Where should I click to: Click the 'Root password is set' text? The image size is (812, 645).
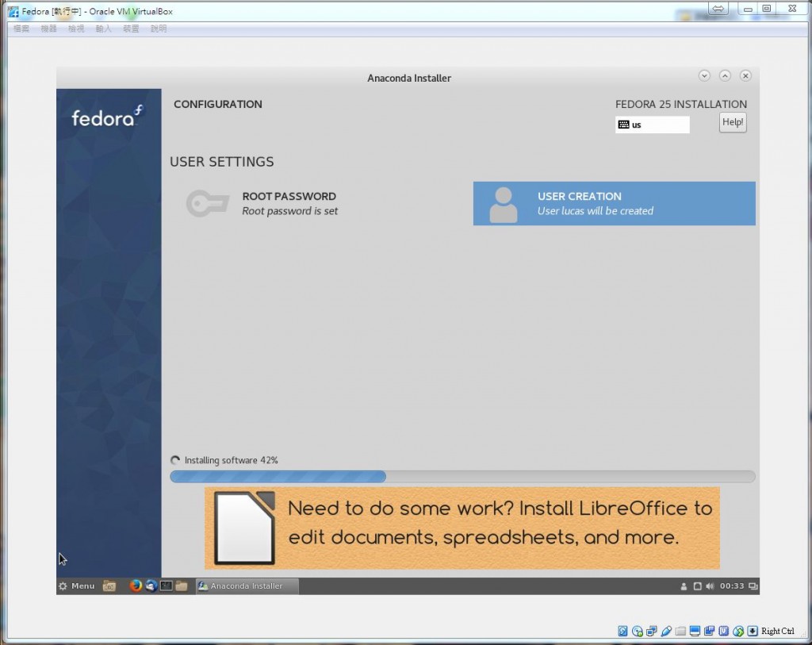(x=290, y=211)
